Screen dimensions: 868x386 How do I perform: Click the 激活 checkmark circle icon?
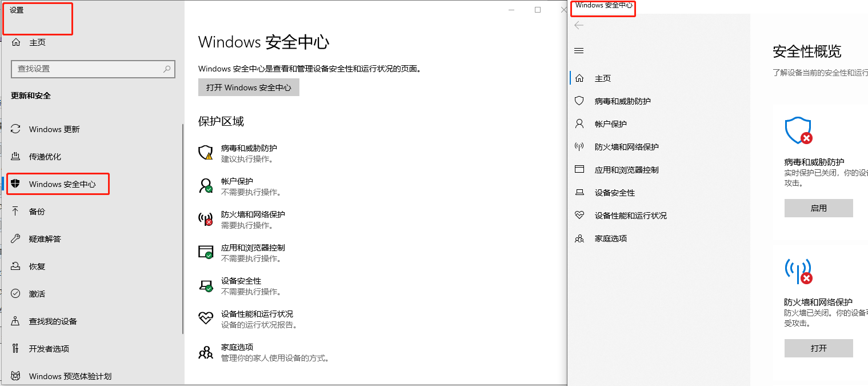click(x=16, y=294)
